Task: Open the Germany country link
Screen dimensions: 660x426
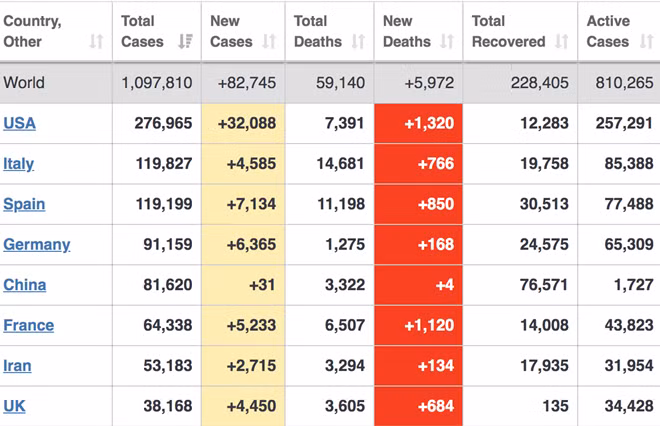Action: point(37,245)
